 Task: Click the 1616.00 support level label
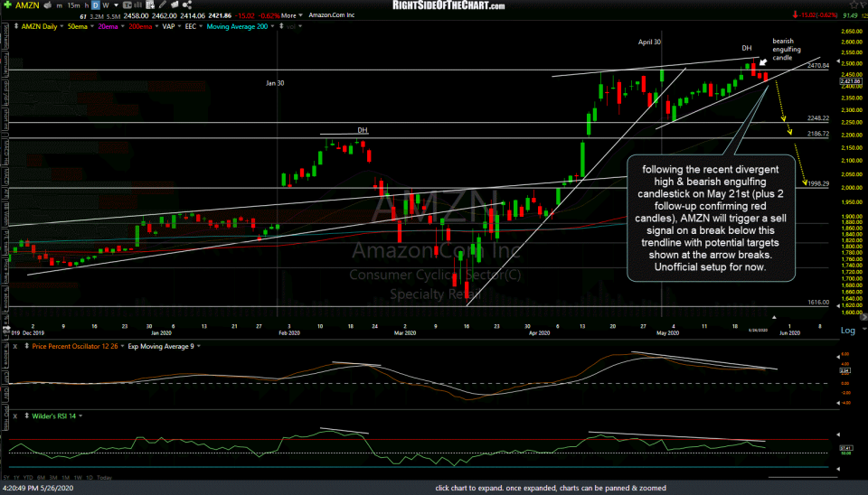point(818,303)
